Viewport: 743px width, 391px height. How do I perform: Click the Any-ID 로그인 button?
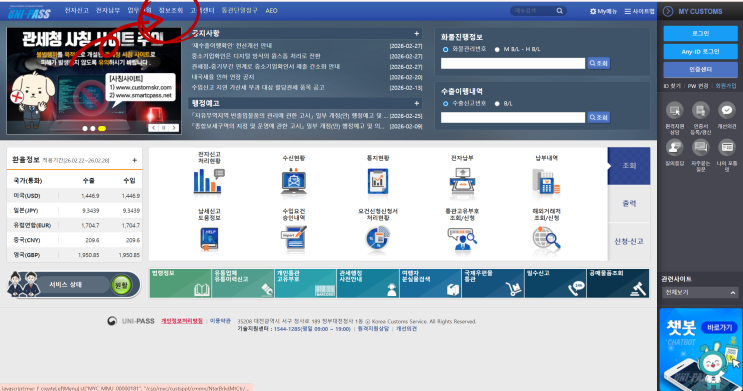[x=700, y=52]
